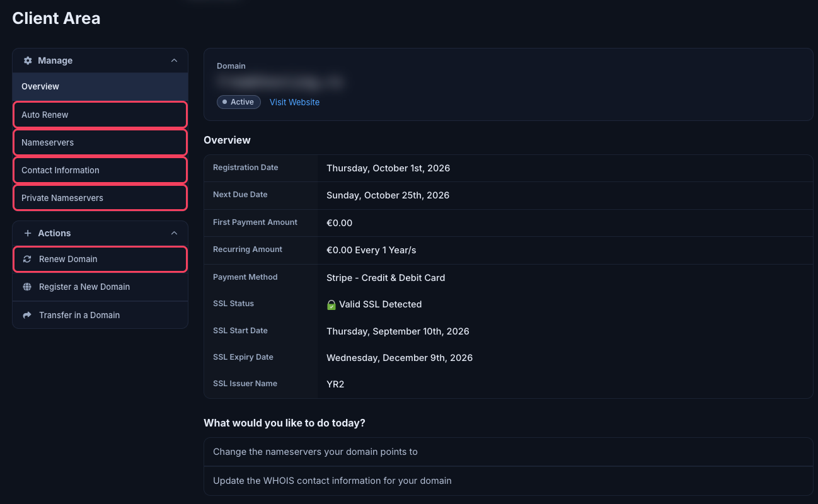Click the Renew Domain refresh icon
The image size is (818, 504).
[27, 259]
